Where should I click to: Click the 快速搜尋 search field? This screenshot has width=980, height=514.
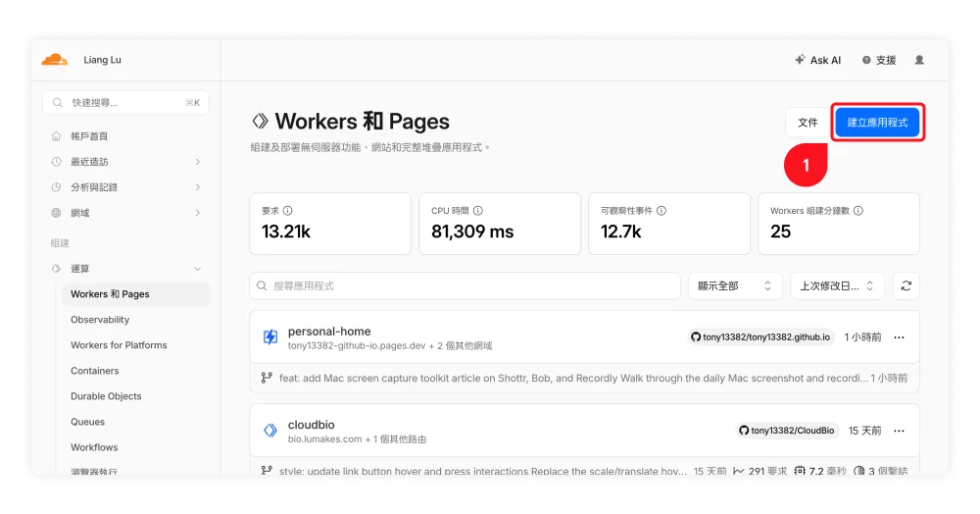pos(125,103)
